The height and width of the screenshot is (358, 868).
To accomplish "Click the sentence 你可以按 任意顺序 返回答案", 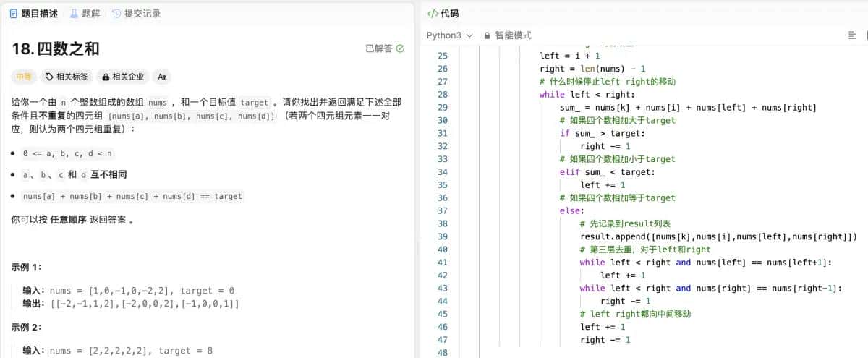I will [x=72, y=219].
